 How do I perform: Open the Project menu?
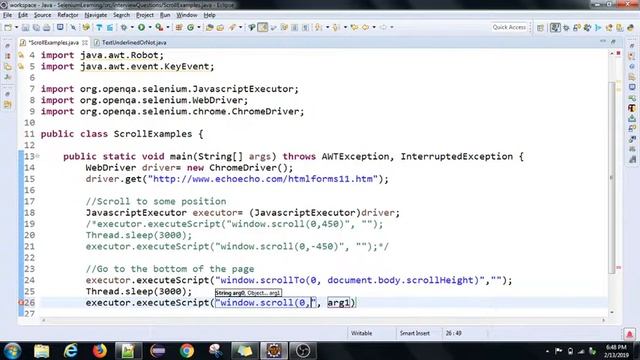145,15
